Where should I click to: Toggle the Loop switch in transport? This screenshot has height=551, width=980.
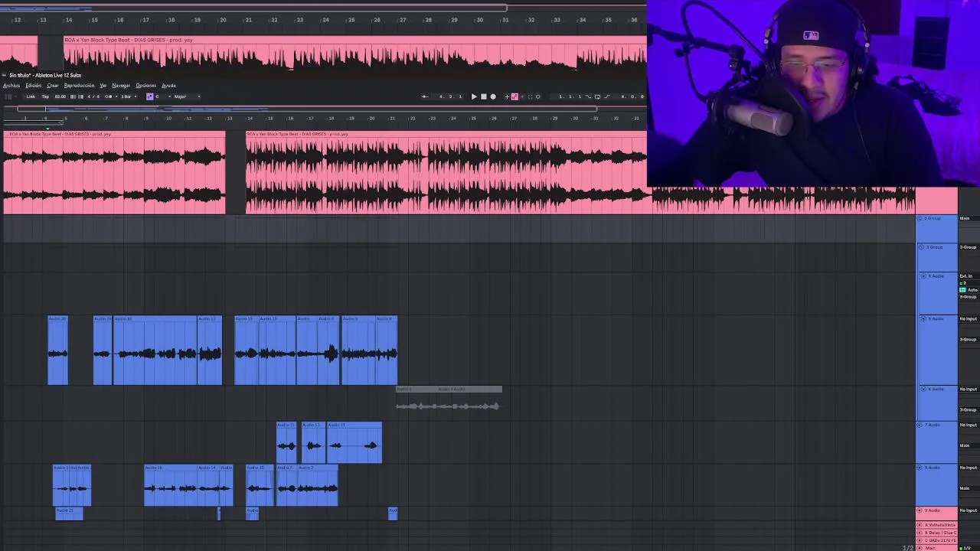(x=598, y=96)
